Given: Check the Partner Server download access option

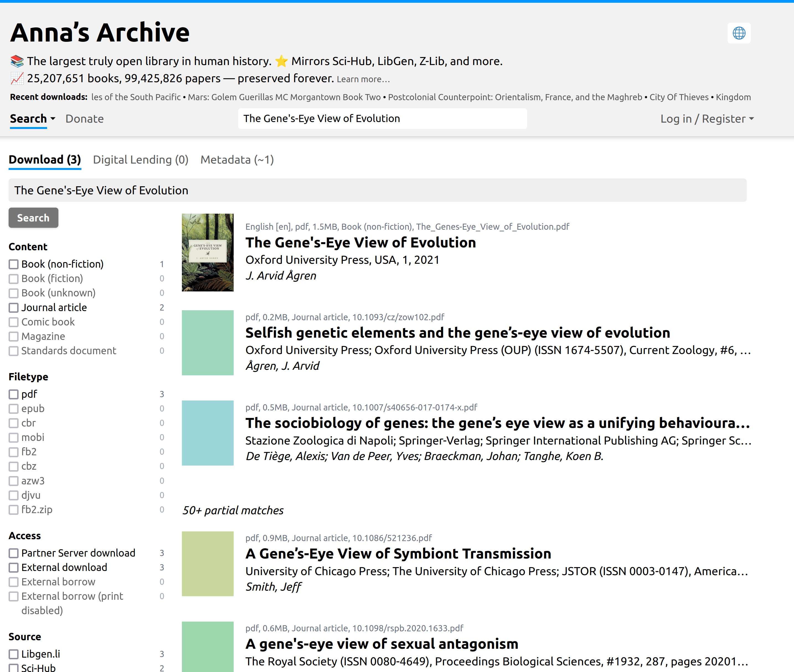Looking at the screenshot, I should tap(14, 553).
